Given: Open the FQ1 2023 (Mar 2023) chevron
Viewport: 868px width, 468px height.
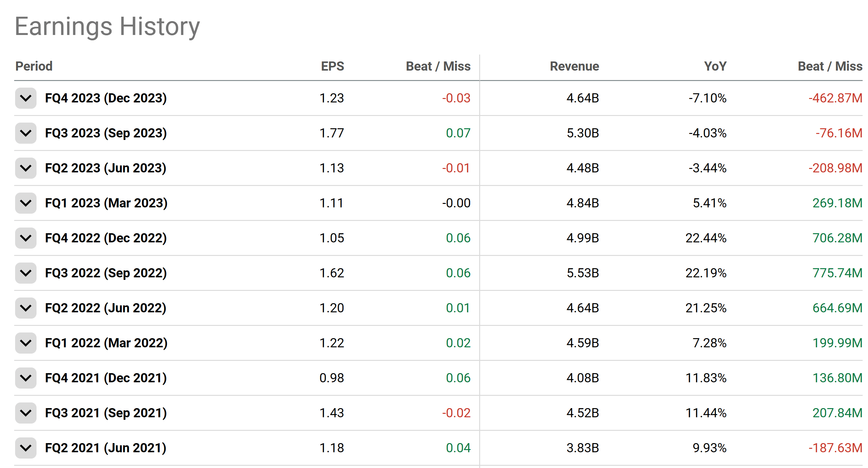Looking at the screenshot, I should (26, 203).
